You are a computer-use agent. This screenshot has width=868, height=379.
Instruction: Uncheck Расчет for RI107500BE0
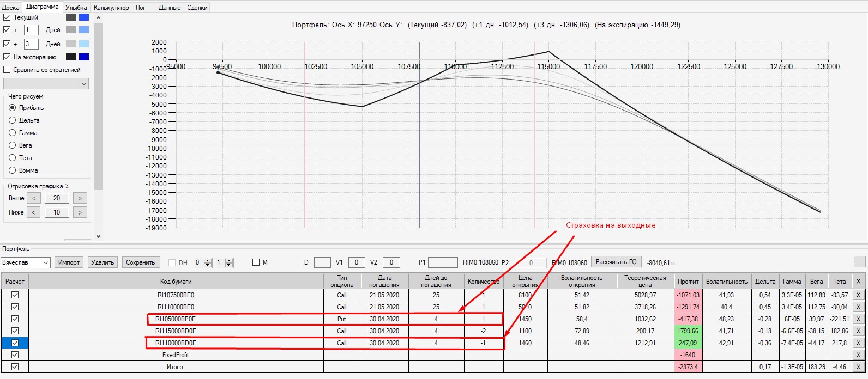point(15,295)
